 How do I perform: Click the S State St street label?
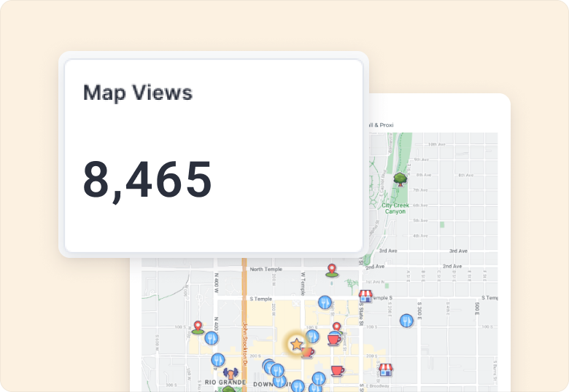pos(361,314)
